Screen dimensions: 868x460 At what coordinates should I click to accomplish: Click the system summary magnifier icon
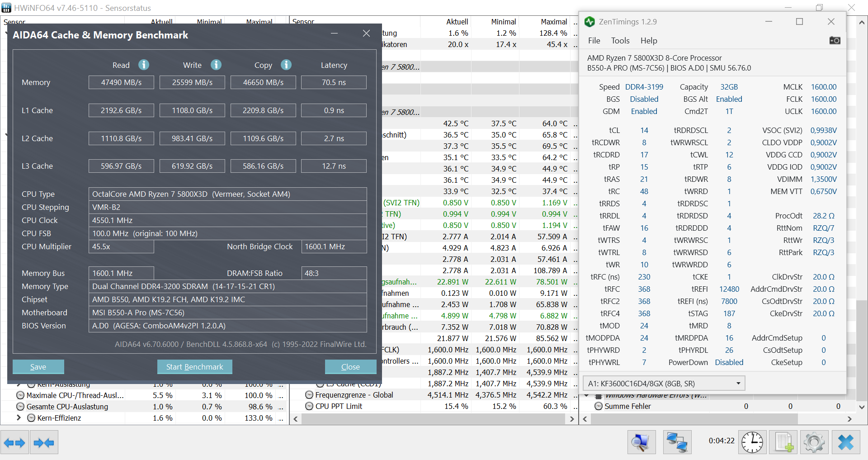click(641, 442)
